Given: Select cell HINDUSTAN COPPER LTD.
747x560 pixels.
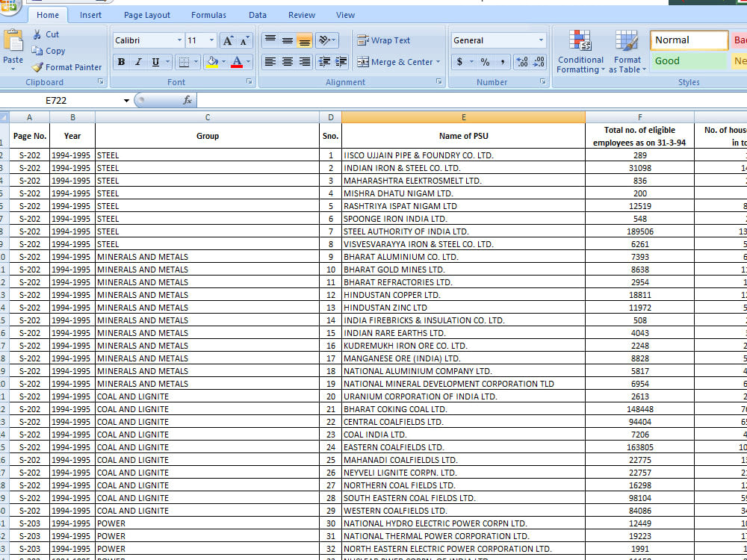Looking at the screenshot, I should 463,295.
